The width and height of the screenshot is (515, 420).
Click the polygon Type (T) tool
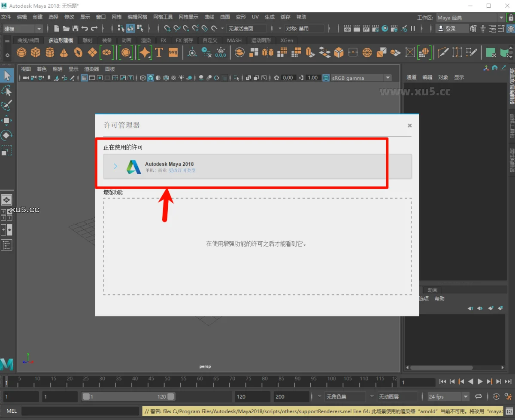(x=159, y=52)
